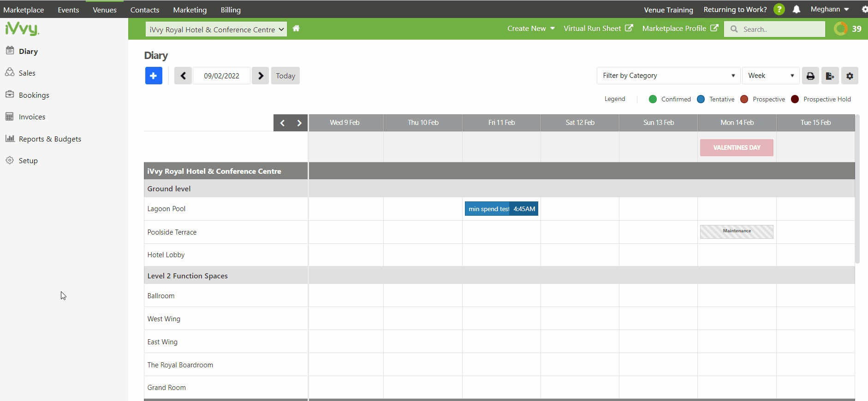Open the Week view dropdown
Viewport: 868px width, 401px height.
(x=771, y=76)
